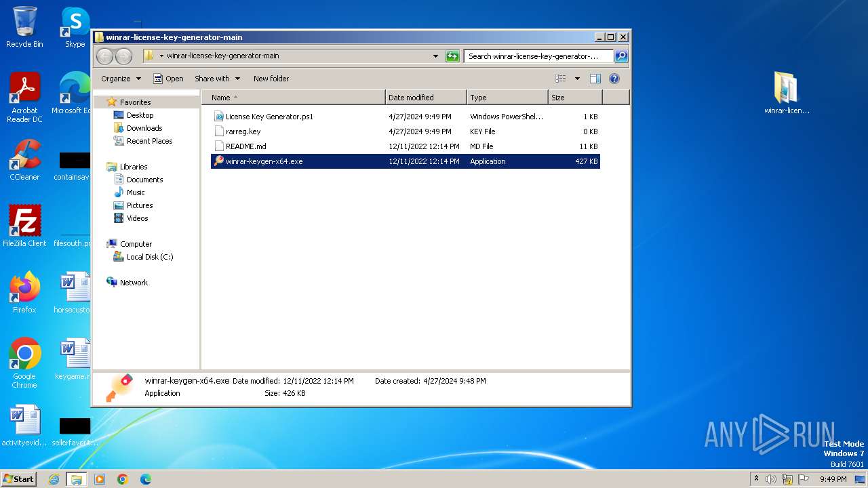Select Network in the navigation pane
868x488 pixels.
pos(127,283)
